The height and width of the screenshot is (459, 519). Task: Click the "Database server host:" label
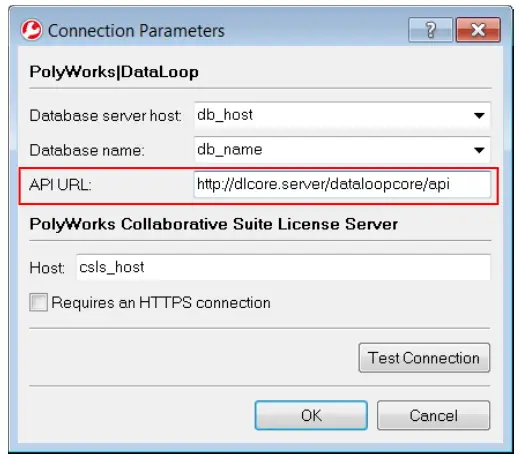105,116
